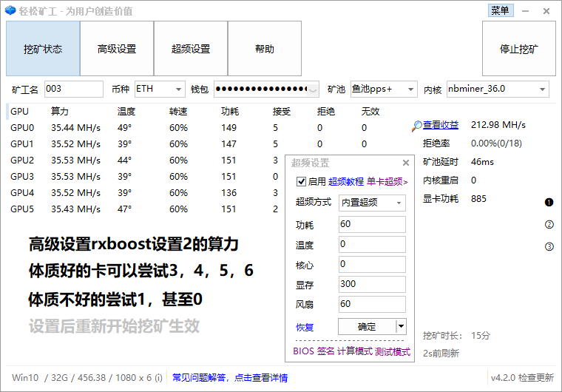Close the 超频设置 popup panel
The width and height of the screenshot is (562, 392).
click(405, 163)
